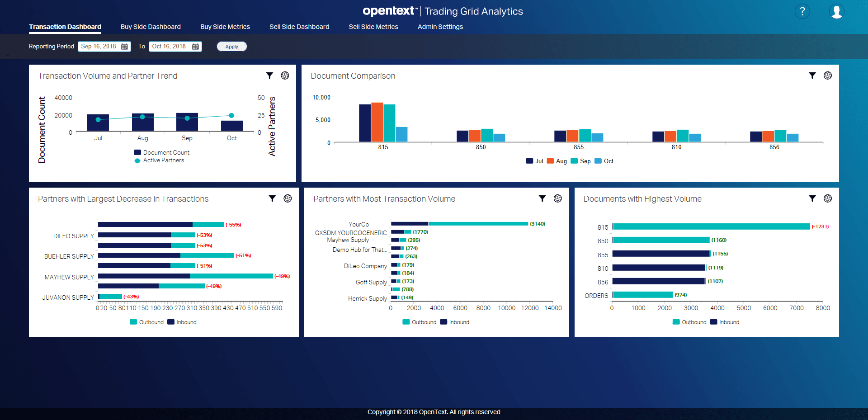Click the help question mark icon
The height and width of the screenshot is (420, 868).
(x=802, y=11)
